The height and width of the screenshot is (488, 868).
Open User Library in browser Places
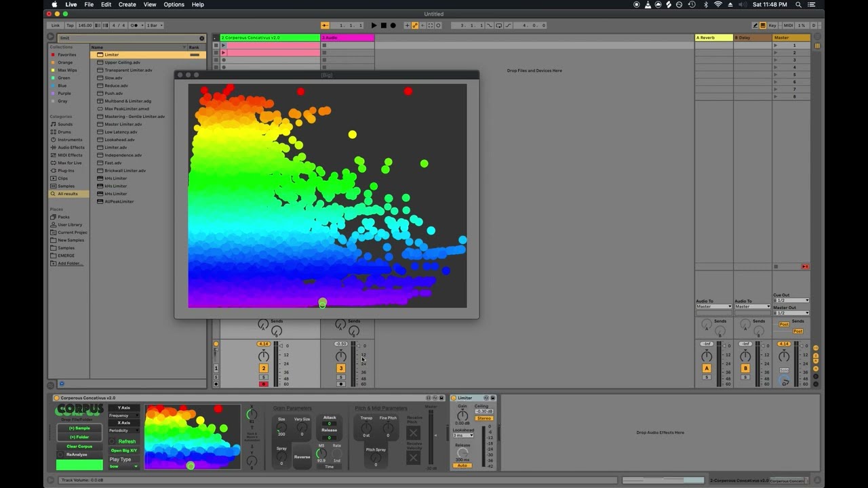pos(70,224)
